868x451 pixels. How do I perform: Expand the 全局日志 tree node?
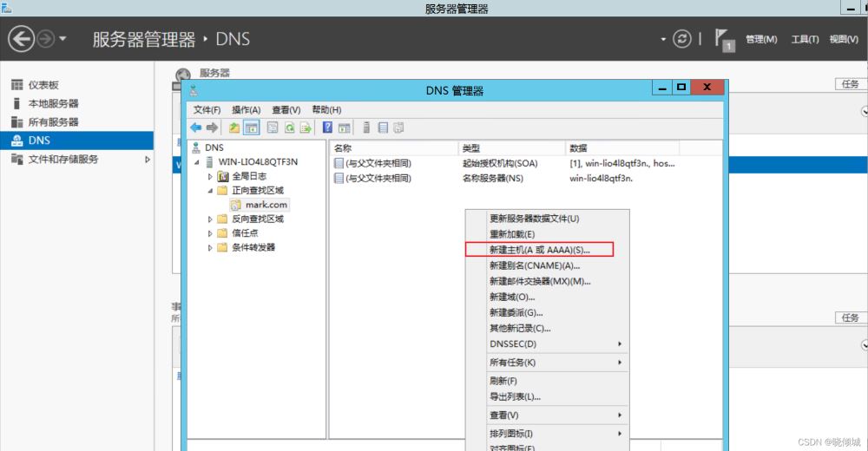(210, 177)
